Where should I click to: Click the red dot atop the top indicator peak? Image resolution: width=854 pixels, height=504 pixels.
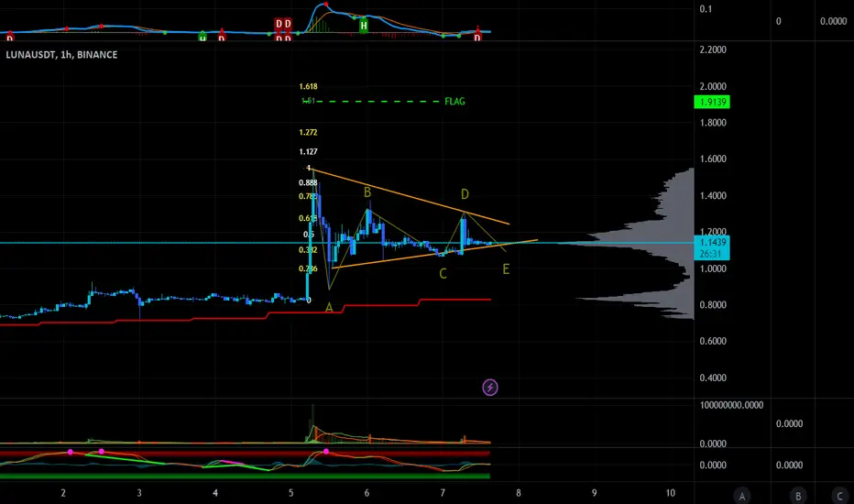[x=325, y=5]
